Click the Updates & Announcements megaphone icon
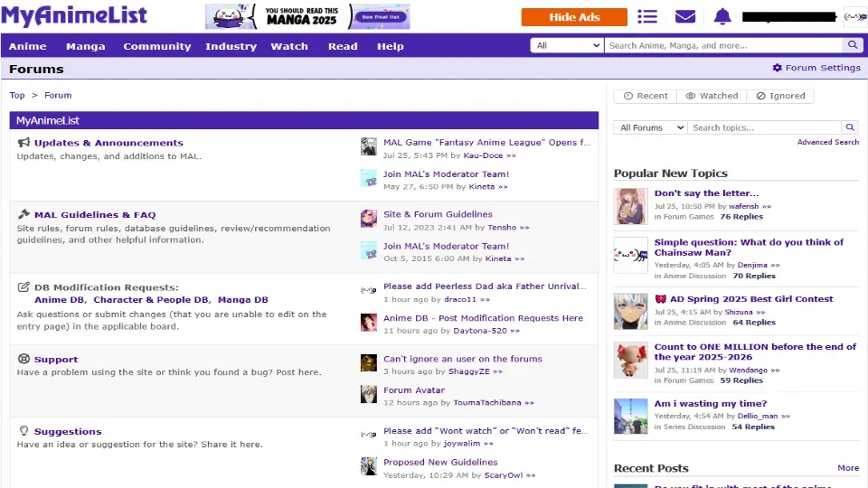The height and width of the screenshot is (488, 868). tap(24, 143)
